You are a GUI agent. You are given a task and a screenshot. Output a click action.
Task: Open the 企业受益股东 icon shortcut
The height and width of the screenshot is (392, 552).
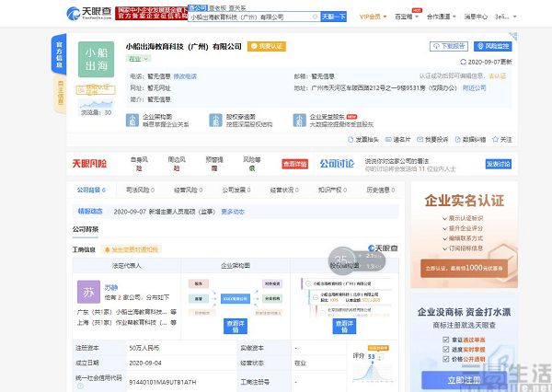[x=299, y=121]
